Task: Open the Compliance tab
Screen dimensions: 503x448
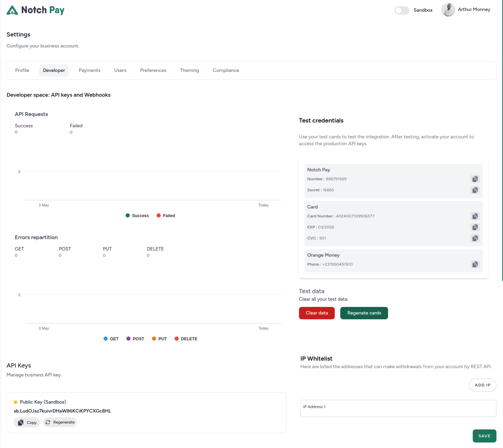Action: pos(226,71)
